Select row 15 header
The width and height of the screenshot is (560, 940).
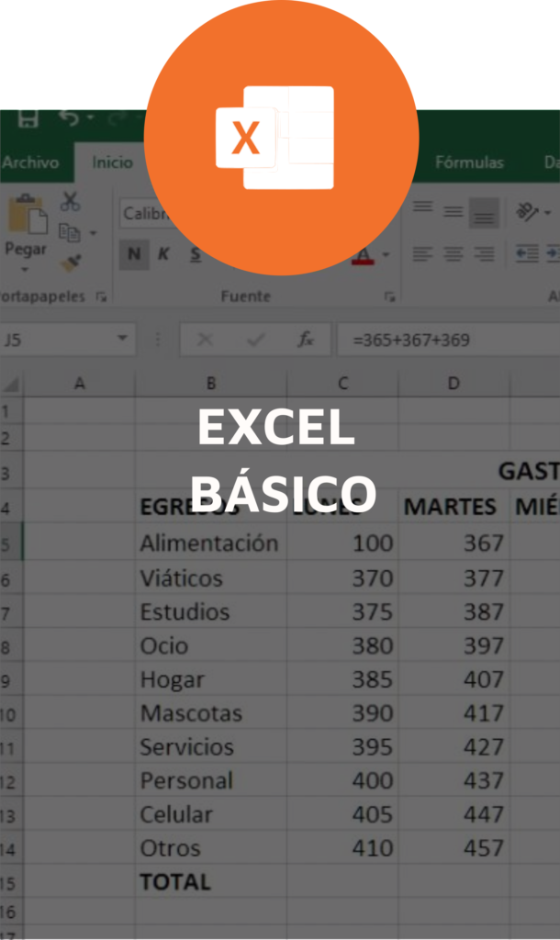click(11, 883)
